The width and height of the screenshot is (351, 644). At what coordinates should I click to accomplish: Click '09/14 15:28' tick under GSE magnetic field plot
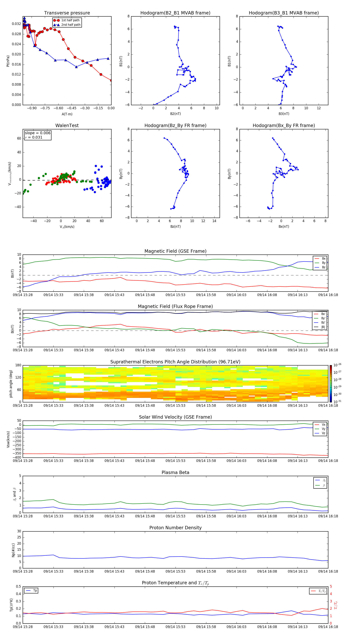tap(23, 295)
